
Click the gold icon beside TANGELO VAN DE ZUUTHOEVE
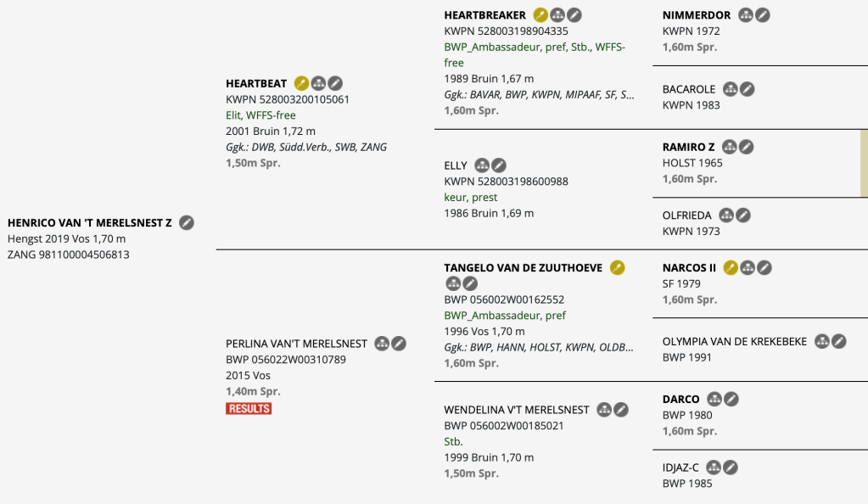tap(618, 267)
